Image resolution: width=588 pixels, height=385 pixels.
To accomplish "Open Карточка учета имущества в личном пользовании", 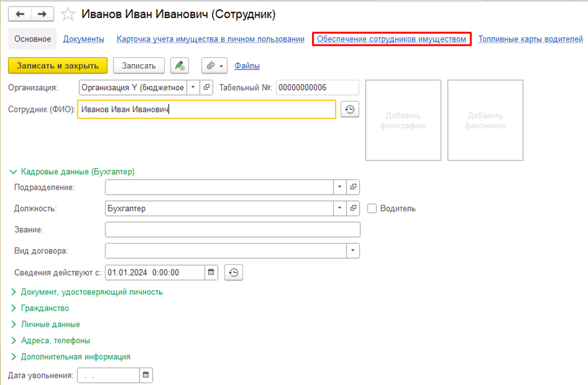I will coord(210,39).
